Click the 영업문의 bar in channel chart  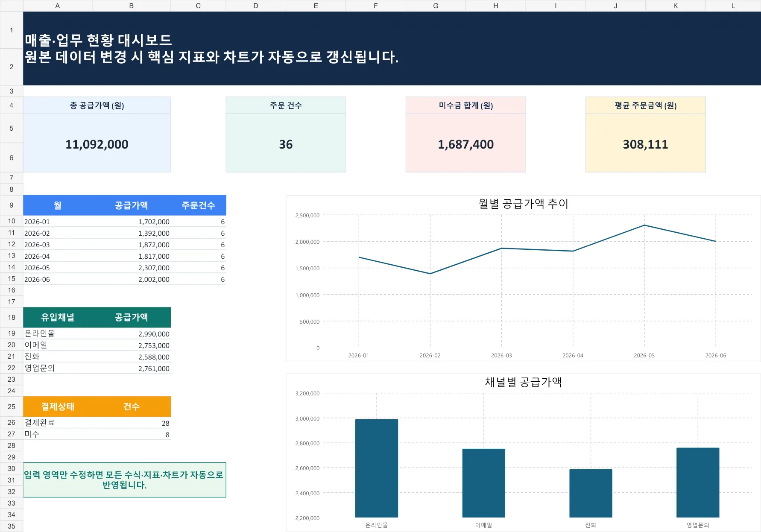[698, 482]
